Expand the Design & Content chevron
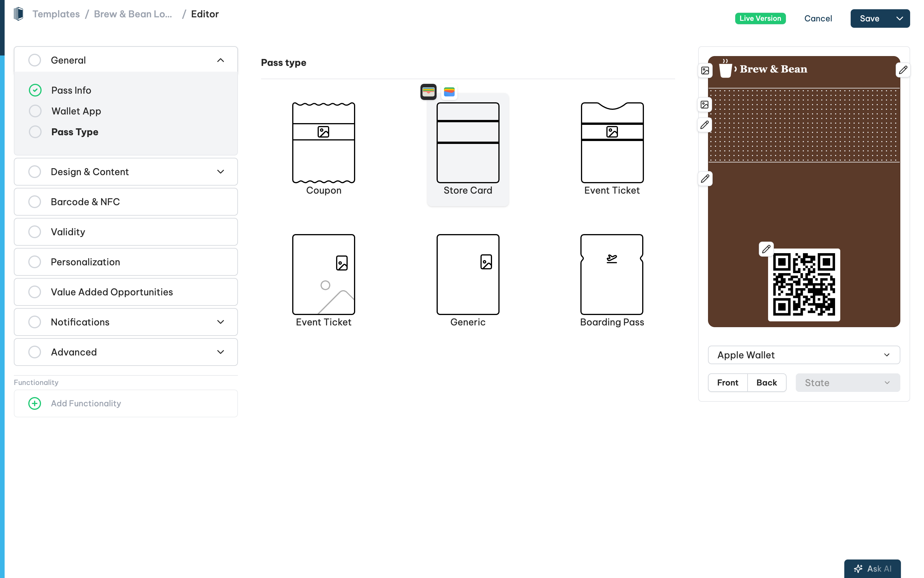The image size is (924, 578). pyautogui.click(x=220, y=172)
